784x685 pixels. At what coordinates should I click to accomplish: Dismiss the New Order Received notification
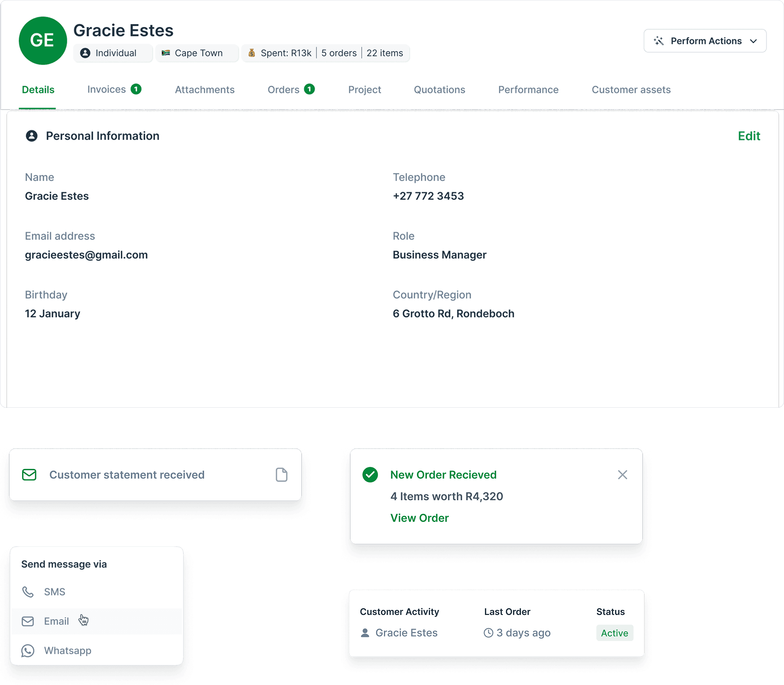coord(622,475)
